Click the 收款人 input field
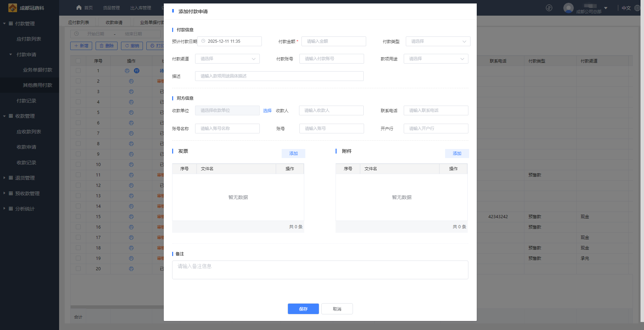Screen dimensions: 644x330 [x=331, y=110]
